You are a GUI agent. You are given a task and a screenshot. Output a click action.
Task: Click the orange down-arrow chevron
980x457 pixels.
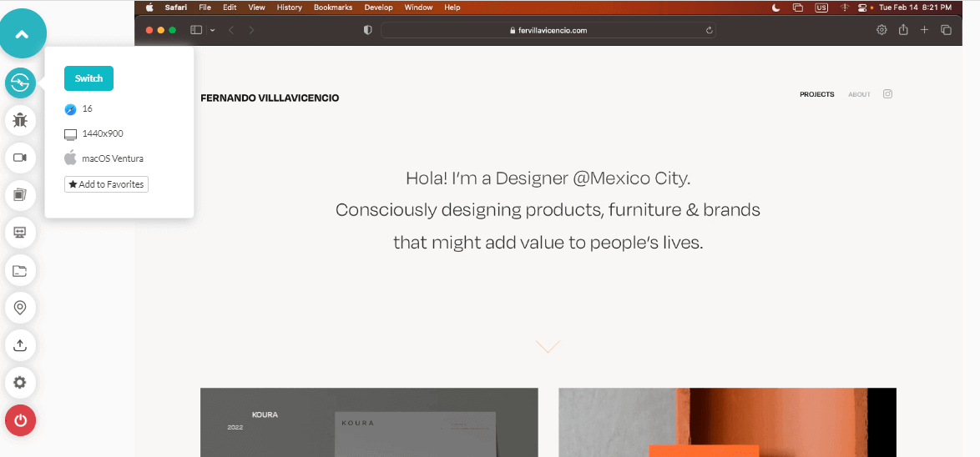(548, 346)
